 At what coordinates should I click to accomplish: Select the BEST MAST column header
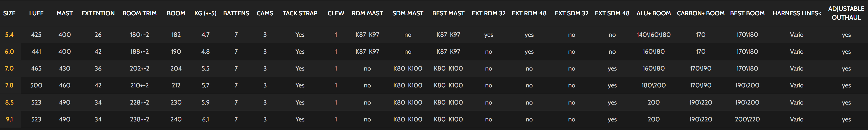pyautogui.click(x=448, y=13)
